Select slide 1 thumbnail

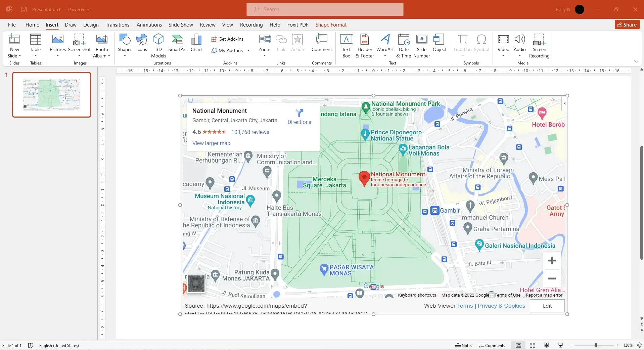click(51, 95)
